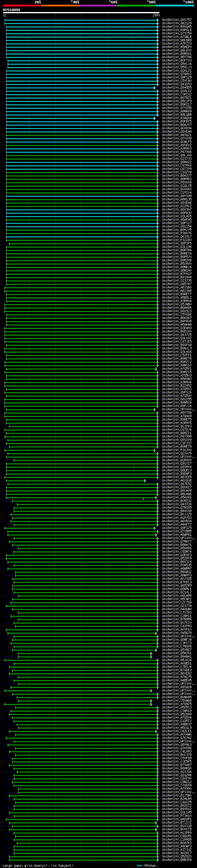Click UniRef100_Q47E52 entry

click(177, 484)
